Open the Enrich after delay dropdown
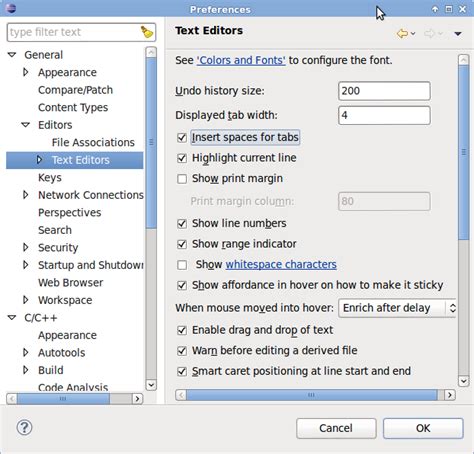Viewport: 474px width, 454px height. click(397, 308)
